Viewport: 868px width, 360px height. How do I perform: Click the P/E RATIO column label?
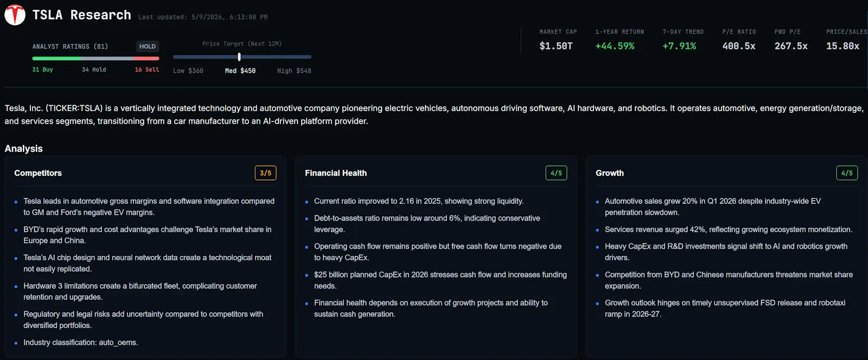pos(739,32)
